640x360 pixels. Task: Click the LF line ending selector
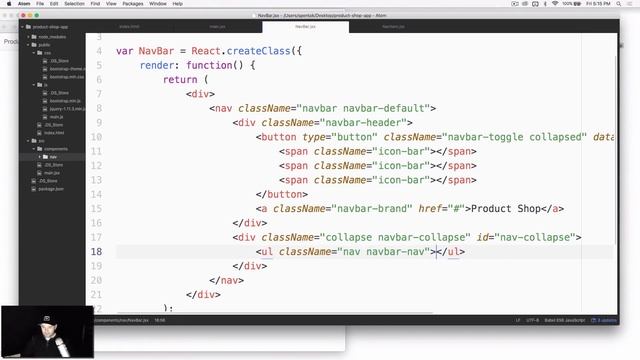518,320
